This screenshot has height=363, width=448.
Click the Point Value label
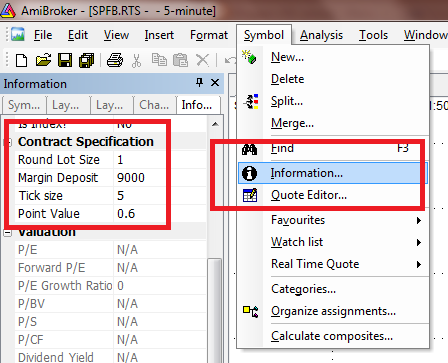tap(49, 214)
